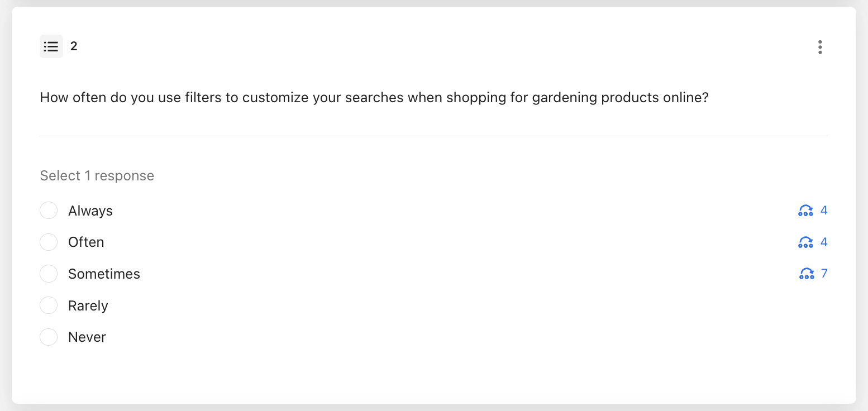868x411 pixels.
Task: Click the Always answer label
Action: 90,211
